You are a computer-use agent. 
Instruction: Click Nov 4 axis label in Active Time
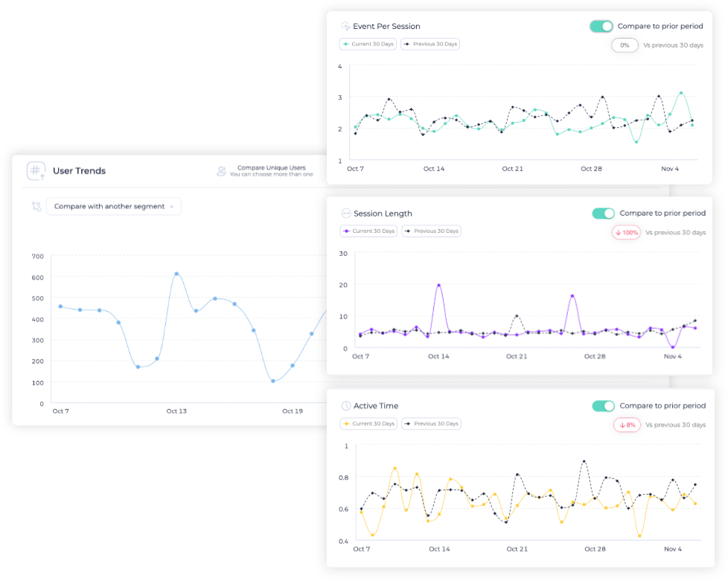(x=673, y=549)
